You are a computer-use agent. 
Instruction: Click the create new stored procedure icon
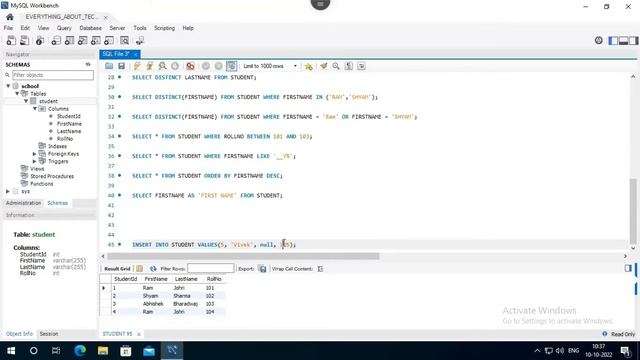pyautogui.click(x=96, y=40)
